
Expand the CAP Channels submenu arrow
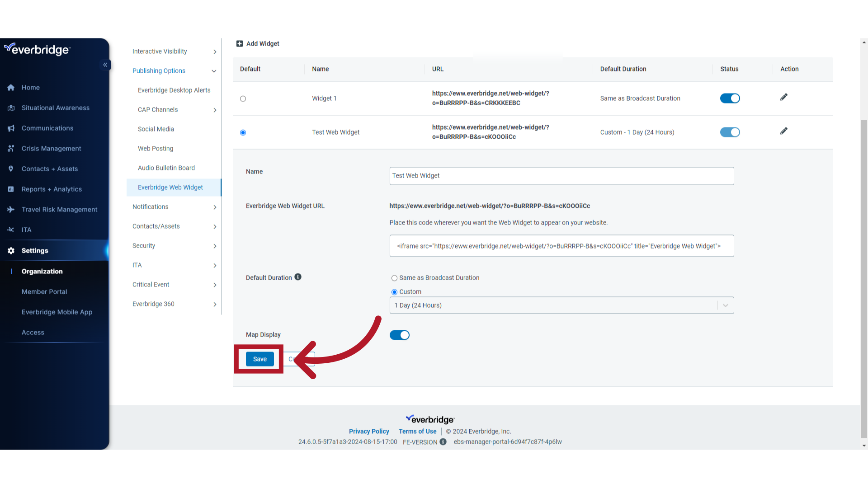pos(215,110)
